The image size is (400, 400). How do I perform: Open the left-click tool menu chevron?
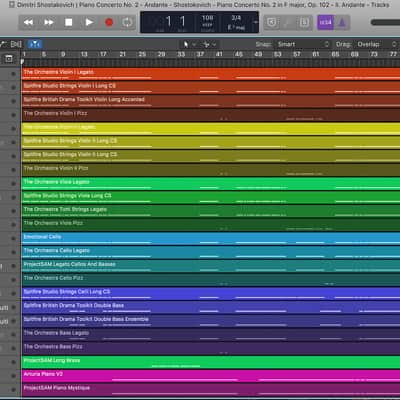pyautogui.click(x=194, y=44)
